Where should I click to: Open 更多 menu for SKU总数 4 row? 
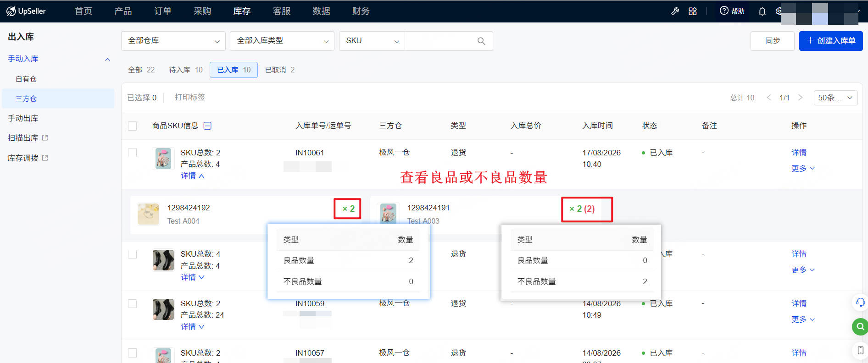click(803, 270)
